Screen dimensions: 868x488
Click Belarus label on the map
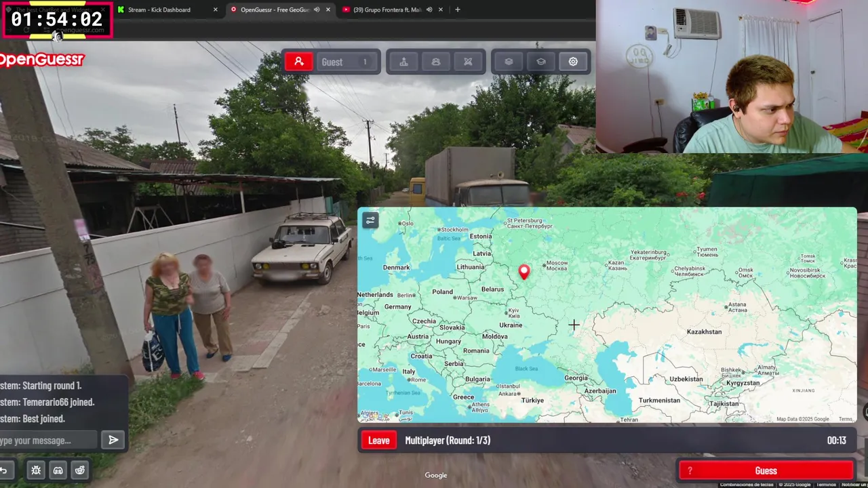(492, 289)
